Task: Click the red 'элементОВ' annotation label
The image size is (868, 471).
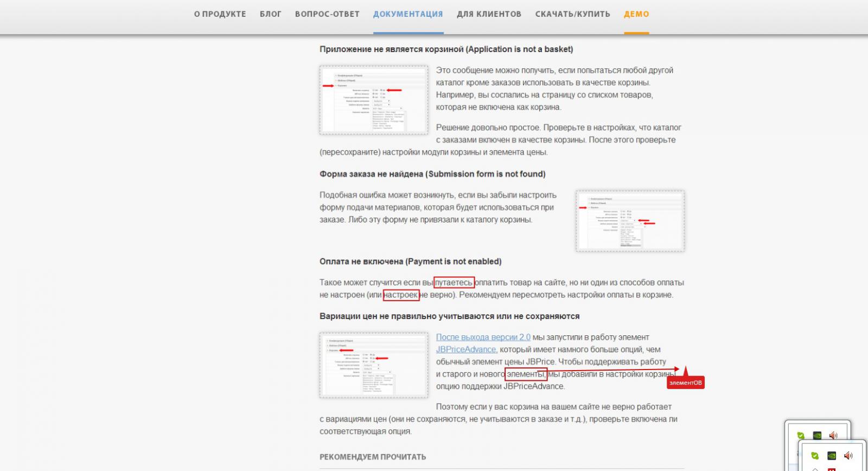Action: 685,383
